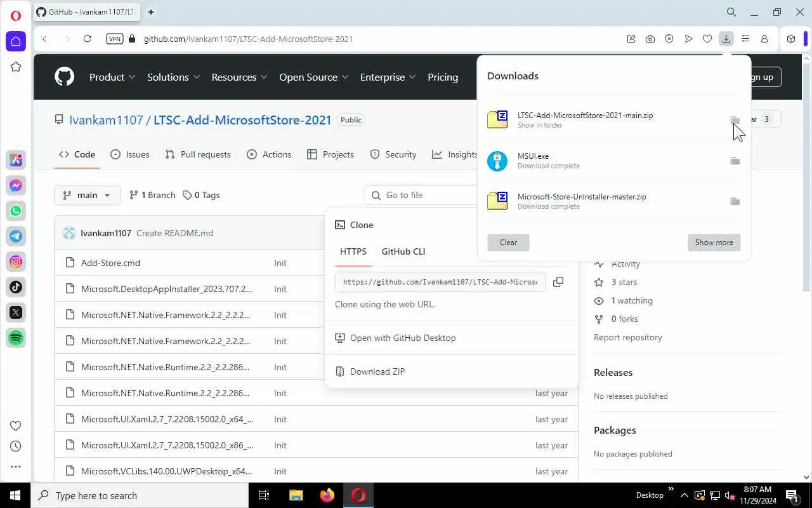Open the Pricing page link
Viewport: 812px width, 508px height.
click(x=443, y=77)
